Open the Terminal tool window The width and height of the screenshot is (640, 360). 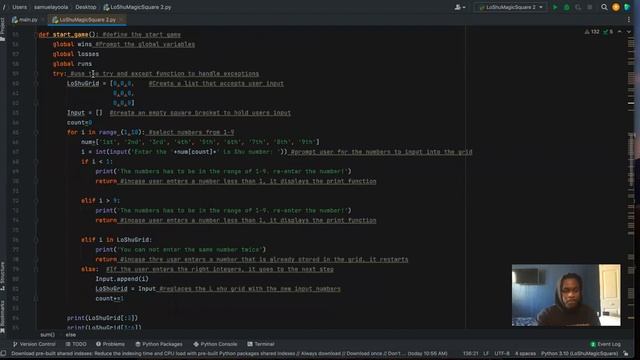[x=260, y=344]
